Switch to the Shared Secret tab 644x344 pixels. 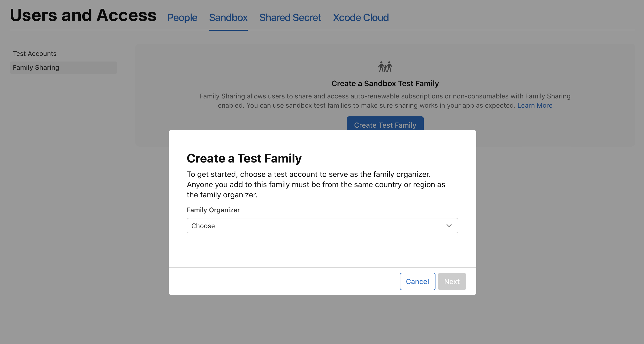(290, 17)
